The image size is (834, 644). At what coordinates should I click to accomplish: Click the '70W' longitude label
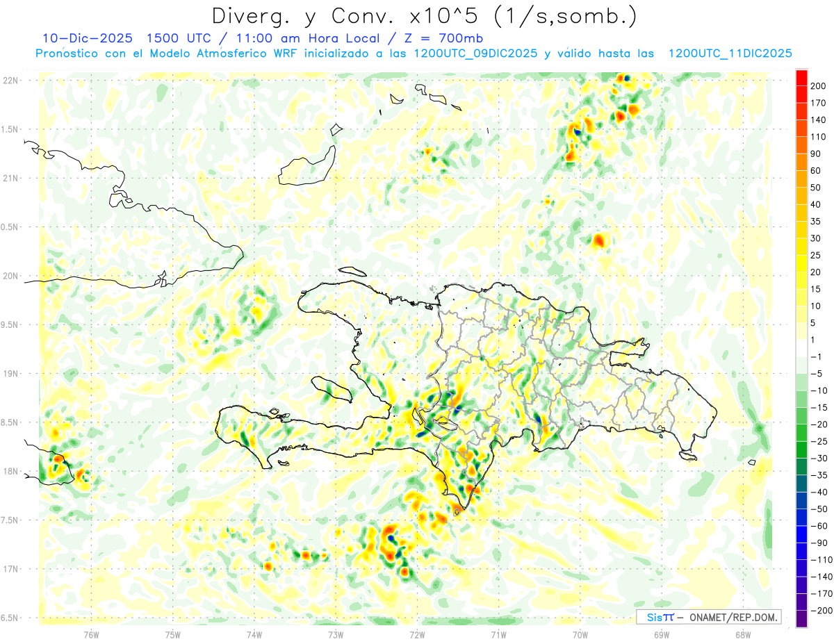[580, 635]
